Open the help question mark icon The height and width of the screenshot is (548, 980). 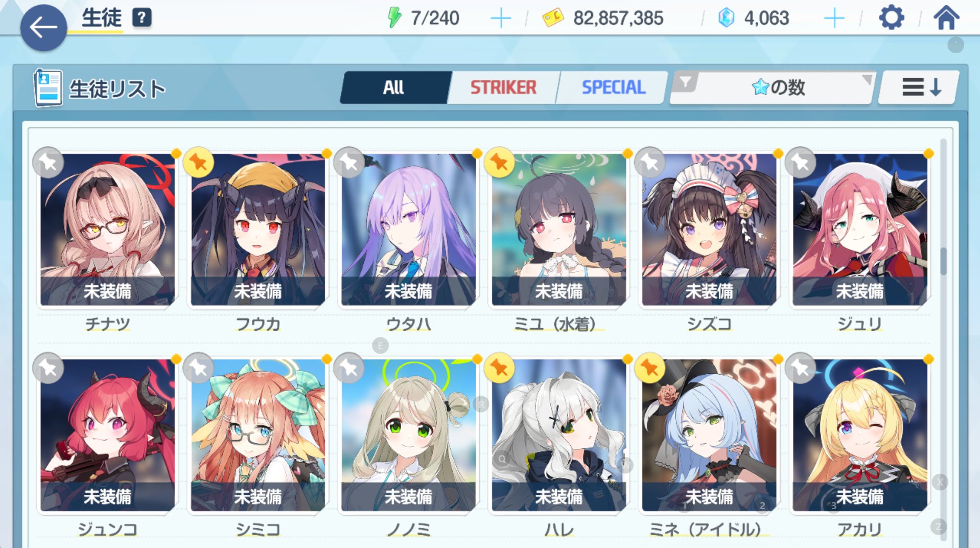point(142,18)
